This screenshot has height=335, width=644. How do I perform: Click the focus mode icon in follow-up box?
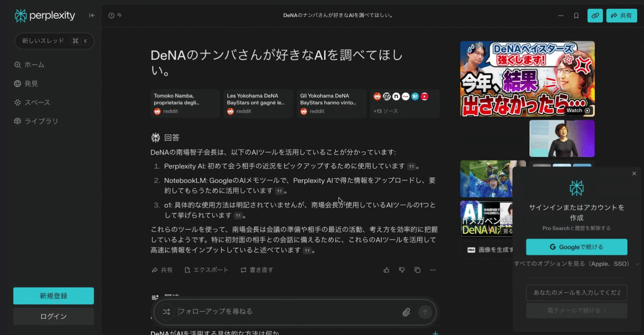pos(166,311)
